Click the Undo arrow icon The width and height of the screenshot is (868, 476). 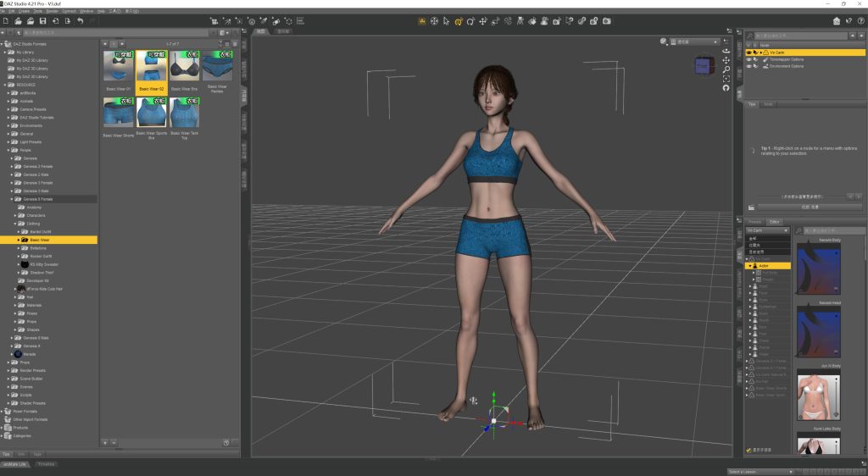coord(81,21)
